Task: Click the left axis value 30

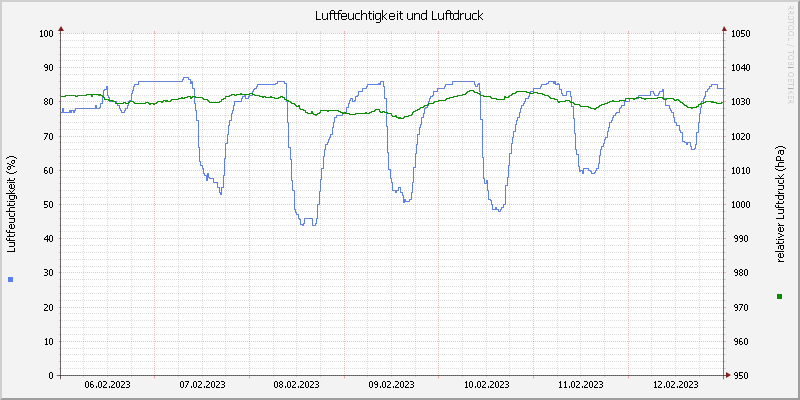Action: click(48, 273)
